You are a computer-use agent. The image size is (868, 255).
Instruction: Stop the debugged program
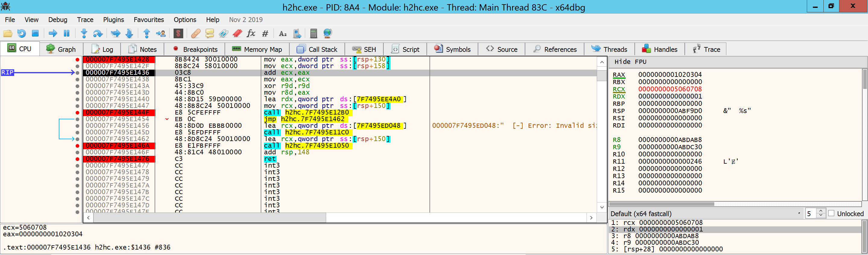(x=35, y=33)
